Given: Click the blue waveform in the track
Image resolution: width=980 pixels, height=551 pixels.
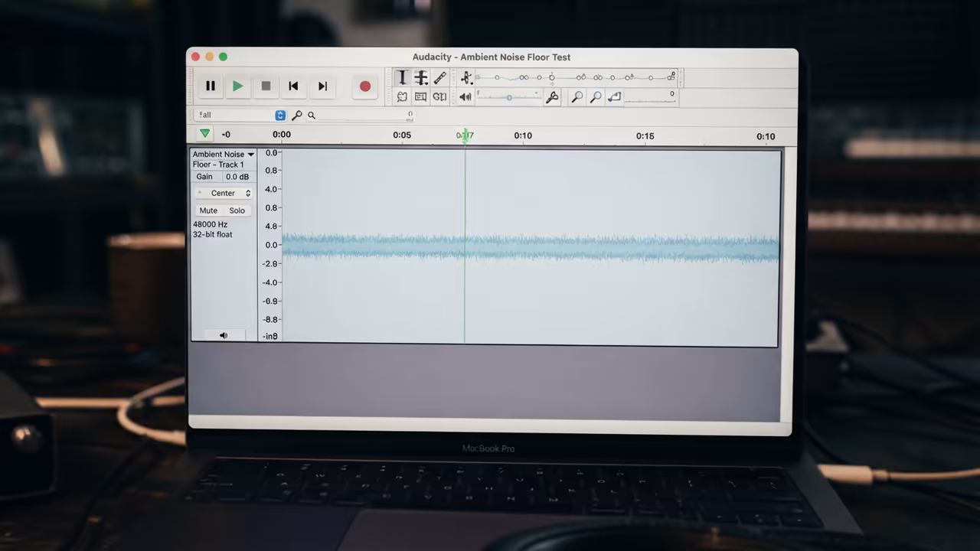Looking at the screenshot, I should [x=530, y=247].
